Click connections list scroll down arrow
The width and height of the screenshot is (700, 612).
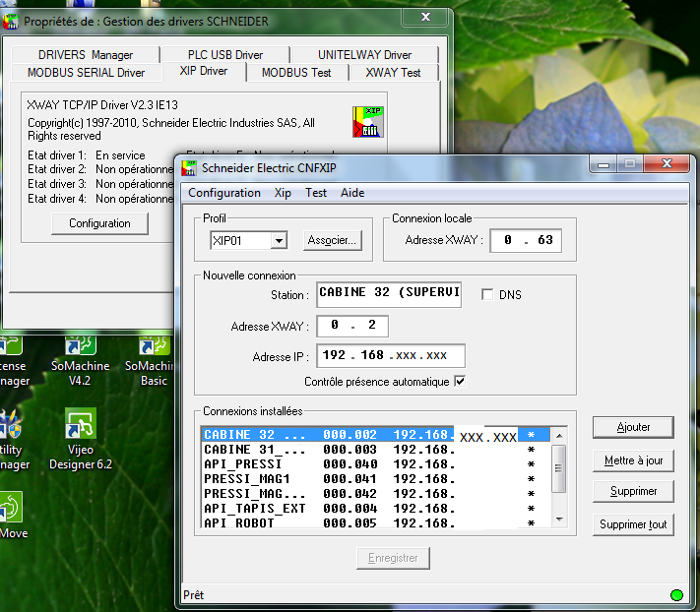point(559,520)
